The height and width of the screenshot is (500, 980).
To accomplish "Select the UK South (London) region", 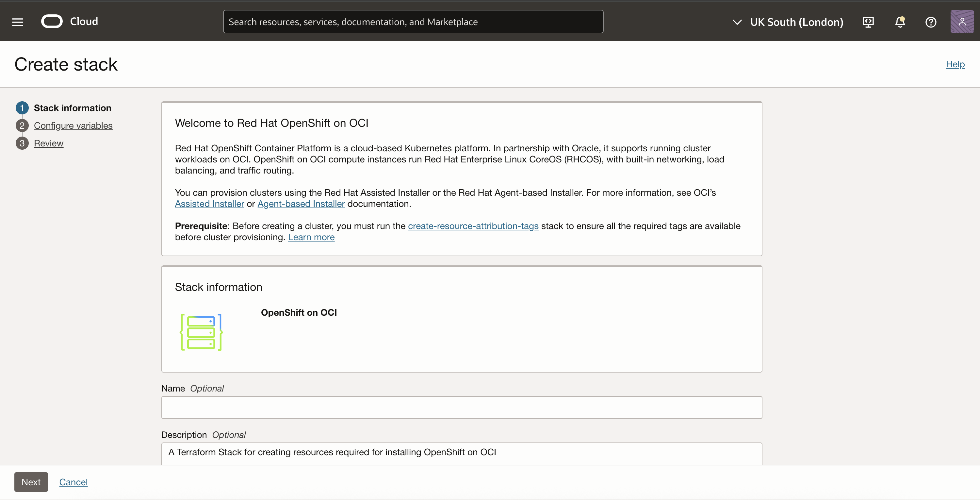I will [x=797, y=22].
